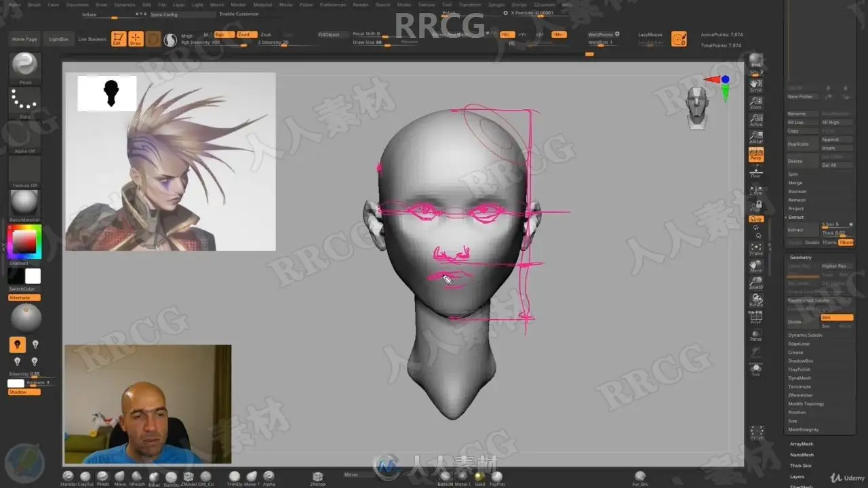Pick the Gold material sphere
The height and width of the screenshot is (488, 868).
tap(479, 478)
